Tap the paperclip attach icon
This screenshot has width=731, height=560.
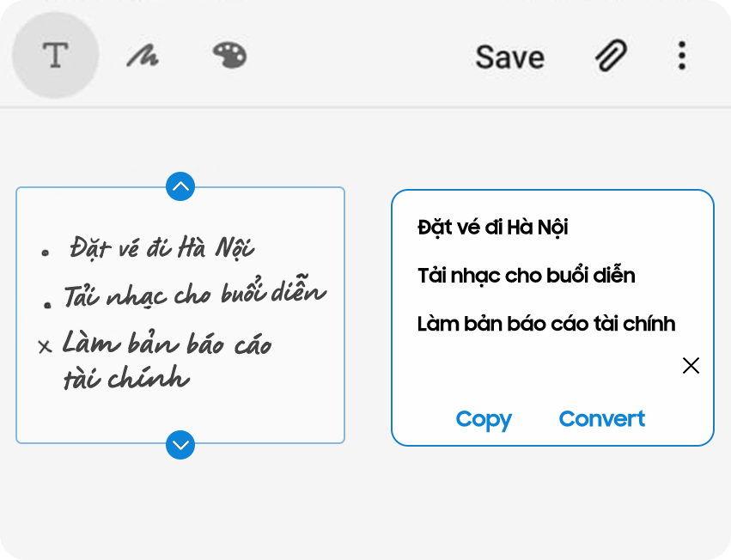[x=611, y=56]
